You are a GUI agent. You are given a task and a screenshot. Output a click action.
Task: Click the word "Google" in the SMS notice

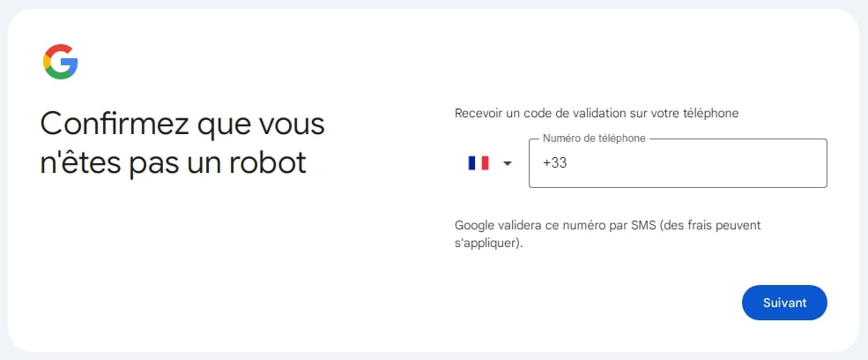(474, 225)
